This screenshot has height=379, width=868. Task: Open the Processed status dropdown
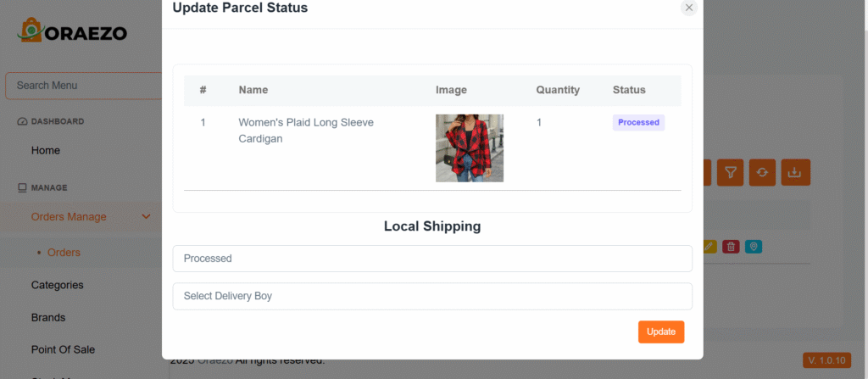pyautogui.click(x=432, y=259)
